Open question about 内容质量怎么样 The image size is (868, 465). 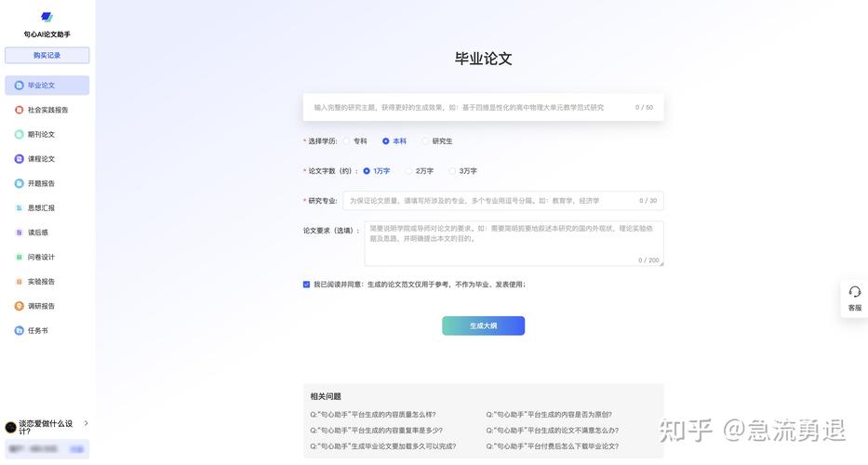click(373, 415)
